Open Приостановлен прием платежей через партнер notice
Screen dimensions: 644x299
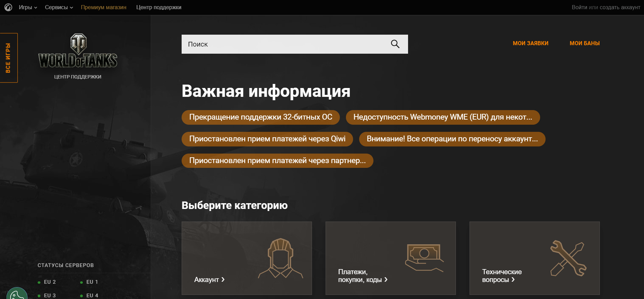point(277,161)
